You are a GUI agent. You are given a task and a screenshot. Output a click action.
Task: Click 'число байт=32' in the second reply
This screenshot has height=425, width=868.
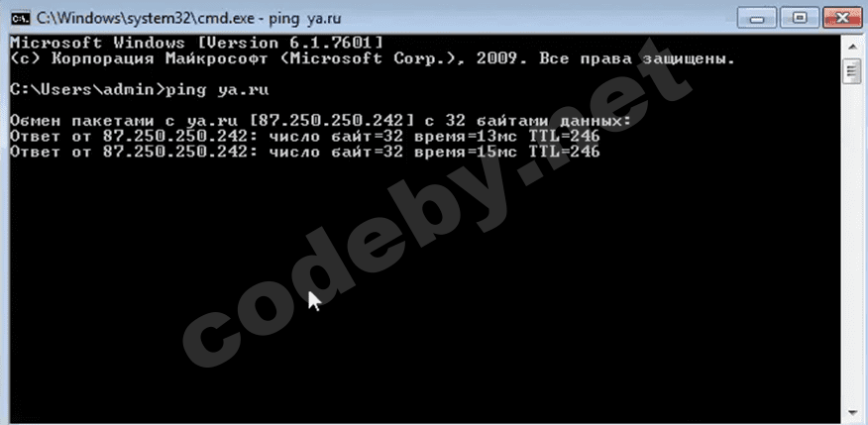pyautogui.click(x=336, y=152)
